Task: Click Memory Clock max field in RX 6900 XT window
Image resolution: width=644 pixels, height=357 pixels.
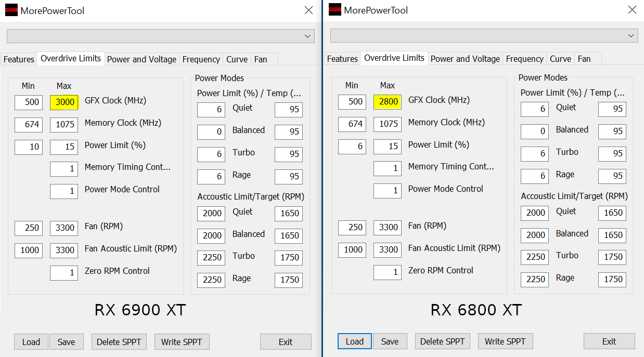Action: [64, 125]
